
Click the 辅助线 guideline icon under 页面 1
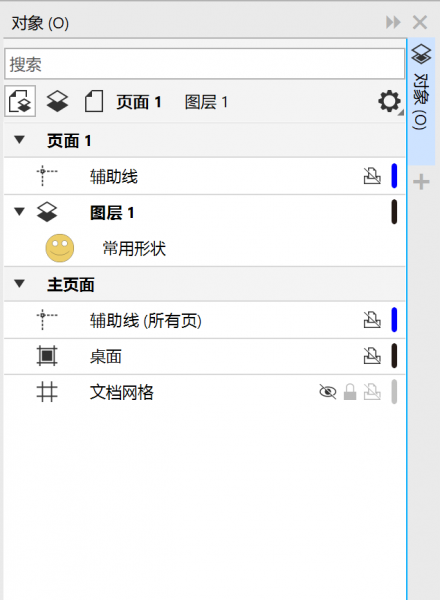(x=47, y=176)
